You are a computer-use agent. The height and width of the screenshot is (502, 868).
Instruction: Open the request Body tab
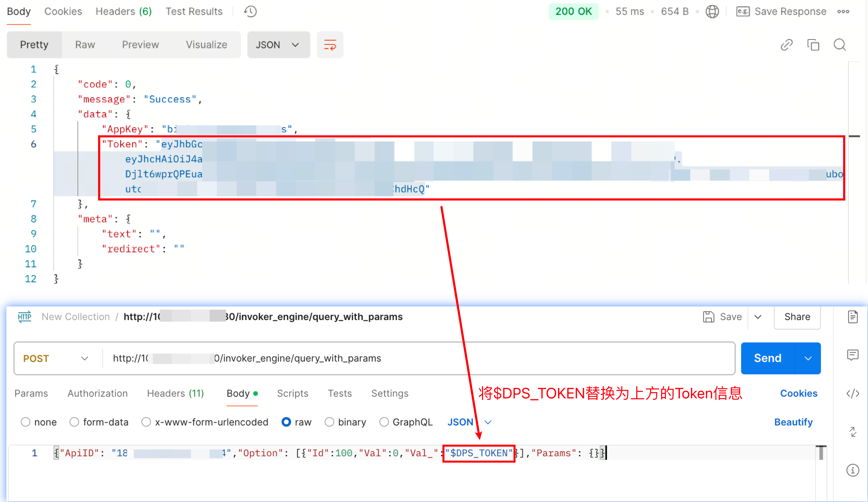(242, 394)
